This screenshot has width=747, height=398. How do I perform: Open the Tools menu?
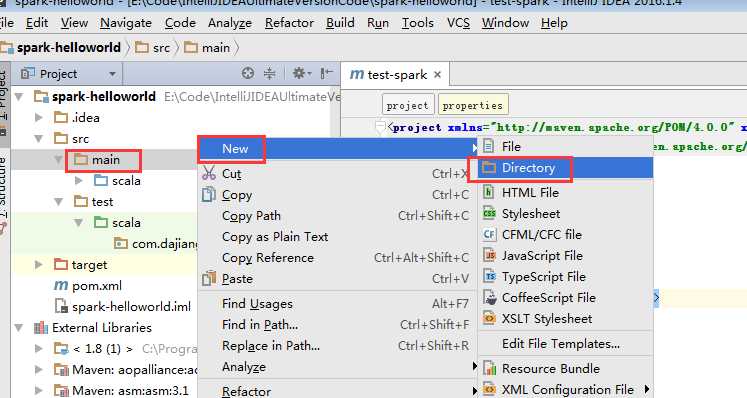tap(417, 23)
